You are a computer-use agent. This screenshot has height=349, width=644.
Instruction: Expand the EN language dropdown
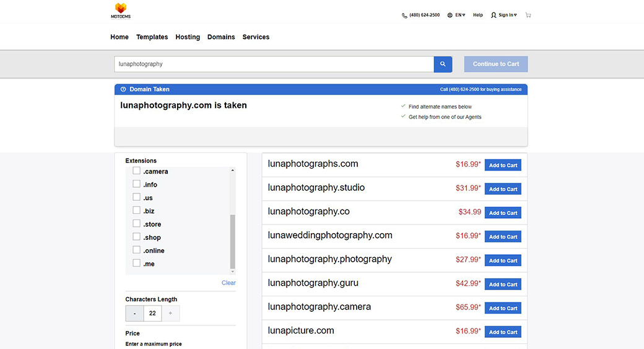(x=460, y=15)
